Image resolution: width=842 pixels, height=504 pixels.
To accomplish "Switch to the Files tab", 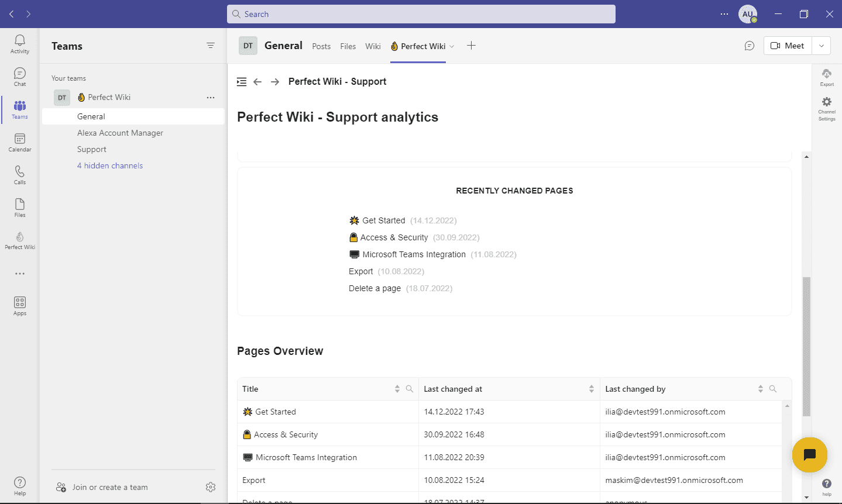I will (x=348, y=46).
